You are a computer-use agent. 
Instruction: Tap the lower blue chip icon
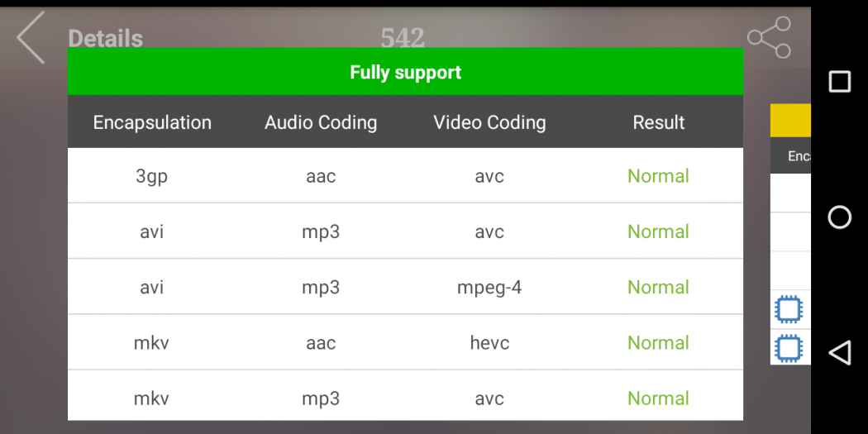pos(789,347)
